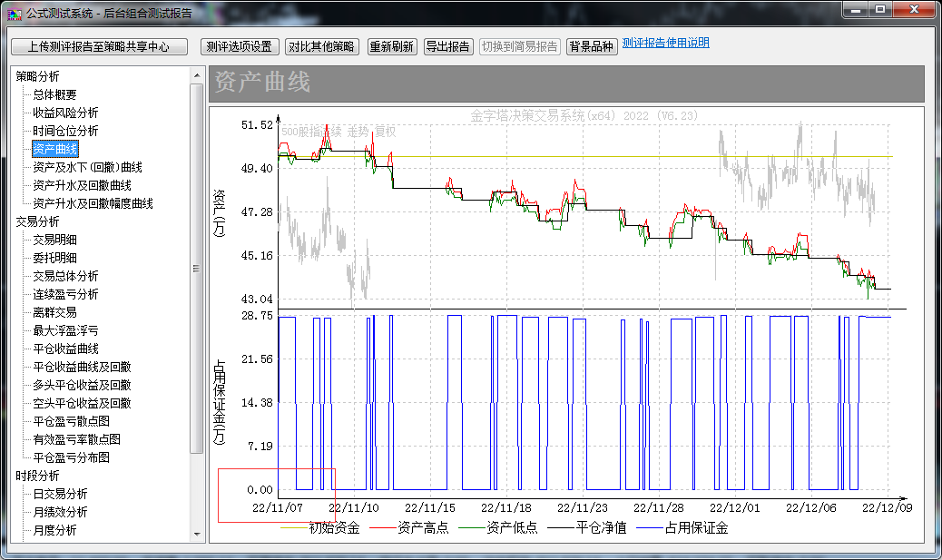The width and height of the screenshot is (942, 560).
Task: Select 总体概要 in the tree
Action: (x=54, y=94)
